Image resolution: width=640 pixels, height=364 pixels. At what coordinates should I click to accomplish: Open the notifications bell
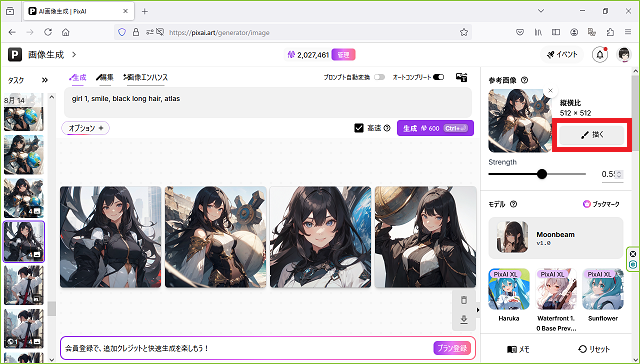pyautogui.click(x=600, y=54)
